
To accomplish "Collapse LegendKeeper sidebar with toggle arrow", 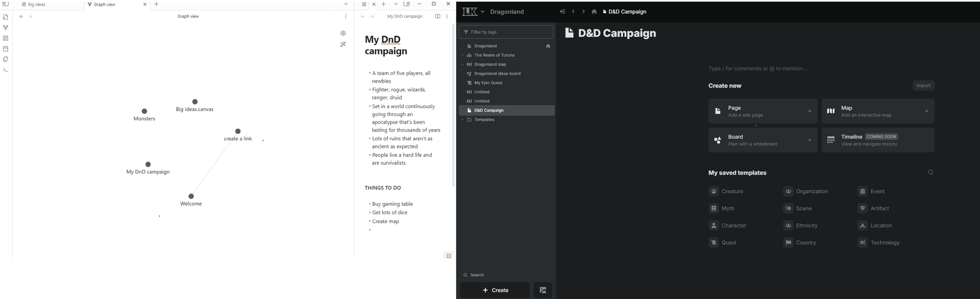I will (x=562, y=12).
